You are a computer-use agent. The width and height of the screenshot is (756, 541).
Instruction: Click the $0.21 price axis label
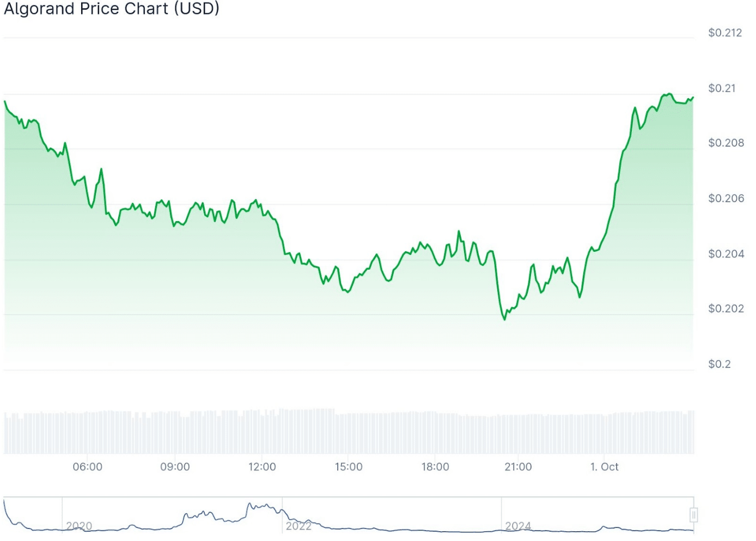pyautogui.click(x=722, y=88)
